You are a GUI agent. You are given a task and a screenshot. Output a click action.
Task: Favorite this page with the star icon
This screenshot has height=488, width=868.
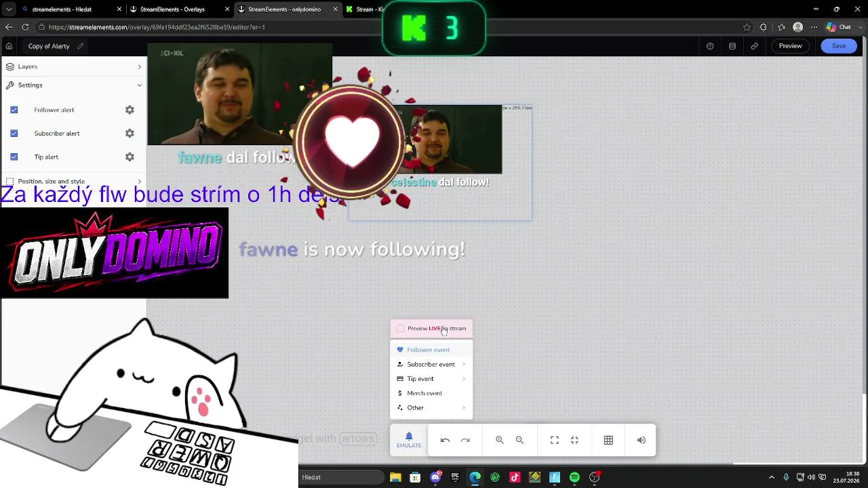[x=747, y=27]
